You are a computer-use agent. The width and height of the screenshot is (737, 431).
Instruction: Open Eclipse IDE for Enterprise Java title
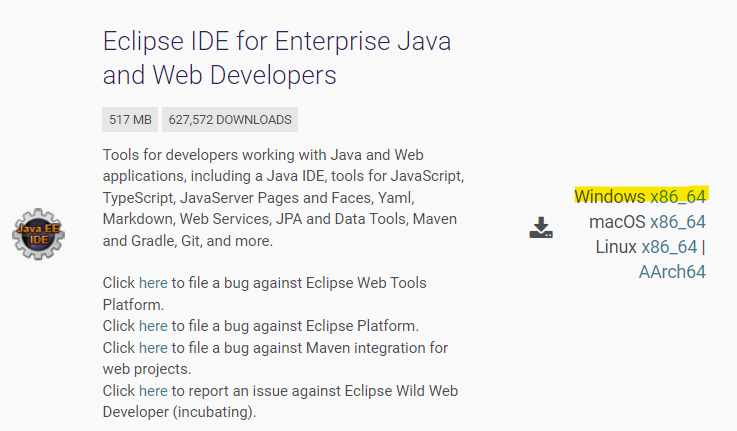(x=277, y=58)
